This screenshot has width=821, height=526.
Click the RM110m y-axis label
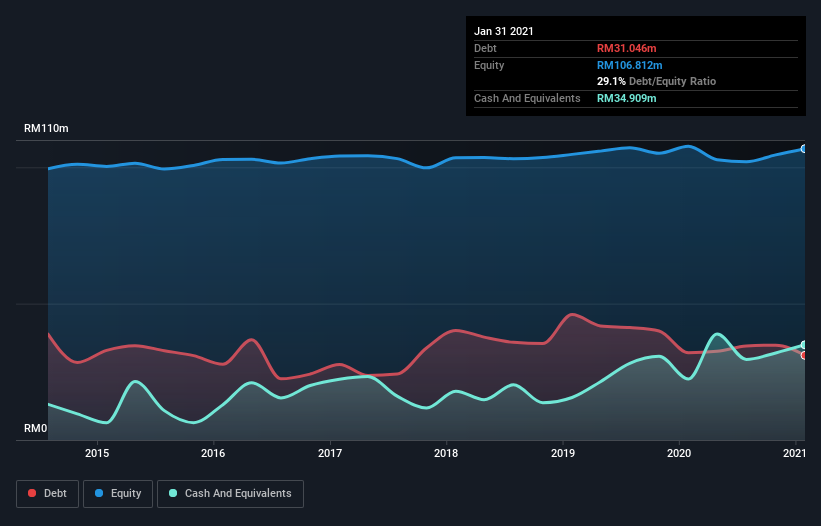coord(46,129)
